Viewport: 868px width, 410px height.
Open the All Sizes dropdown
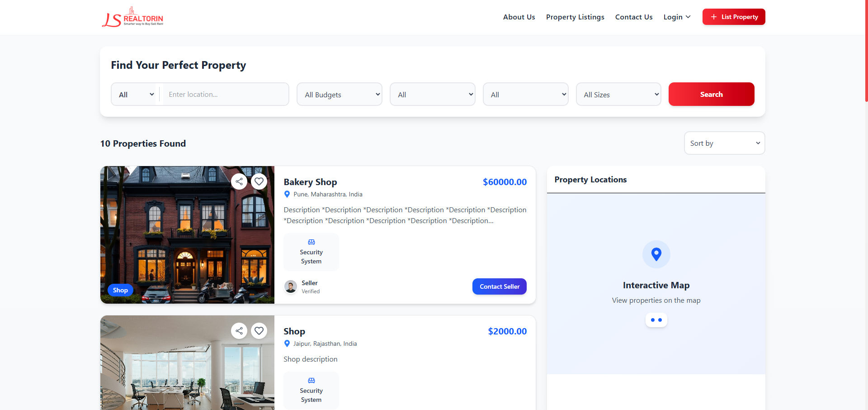(x=618, y=95)
